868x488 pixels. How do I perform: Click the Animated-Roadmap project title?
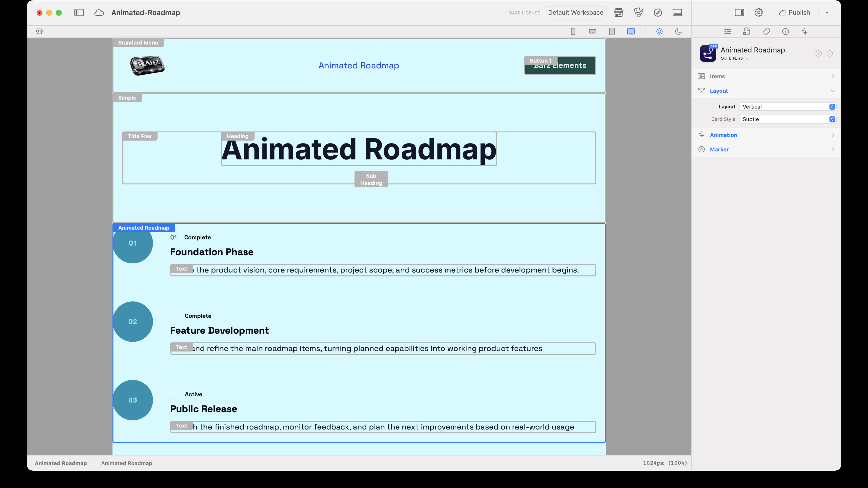click(x=146, y=12)
